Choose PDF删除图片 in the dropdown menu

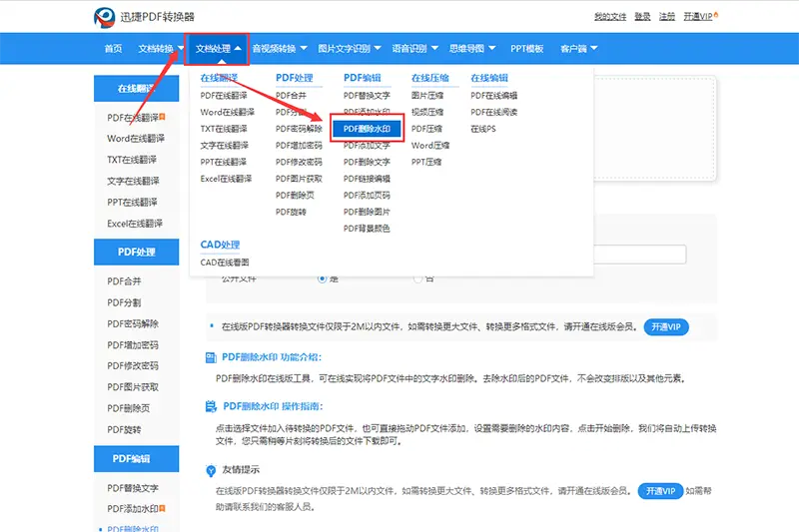point(367,212)
